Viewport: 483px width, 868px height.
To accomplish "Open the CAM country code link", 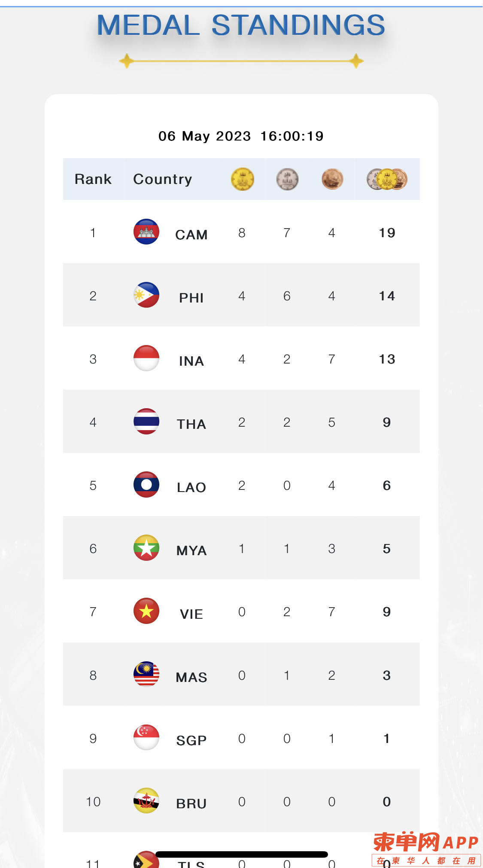I will coord(191,235).
